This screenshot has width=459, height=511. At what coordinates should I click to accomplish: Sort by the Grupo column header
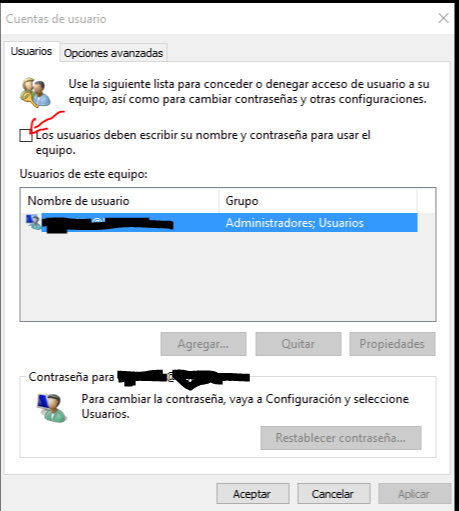(318, 201)
